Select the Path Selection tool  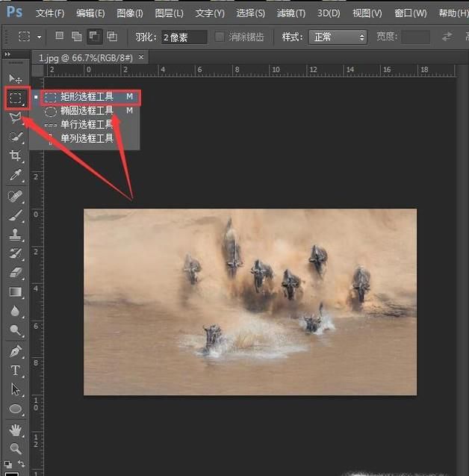pos(15,389)
